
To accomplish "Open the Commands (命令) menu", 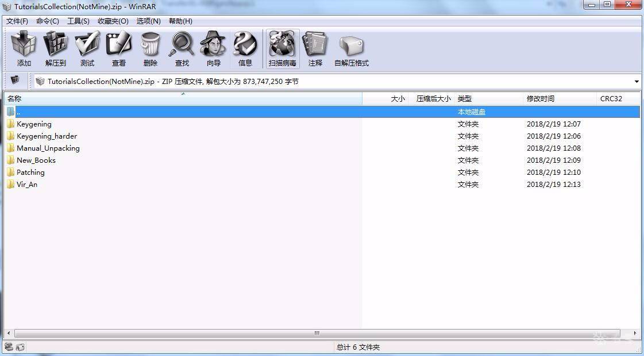I will (x=48, y=21).
